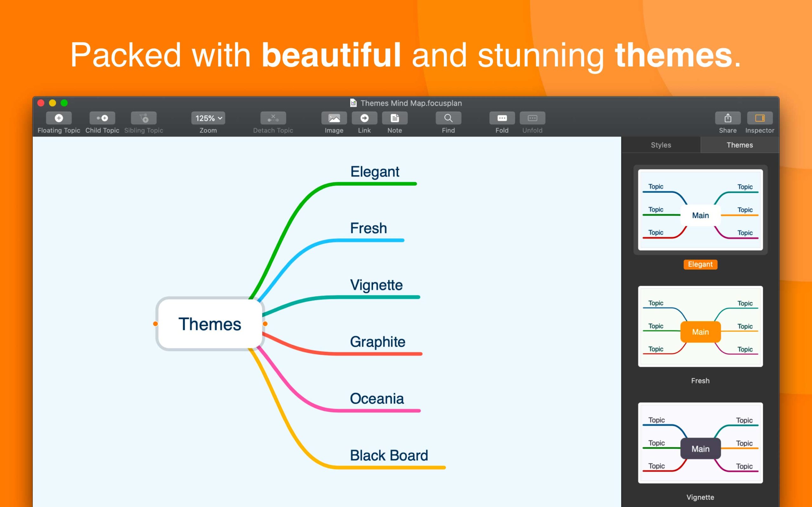
Task: Select the Elegant theme thumbnail
Action: 700,210
